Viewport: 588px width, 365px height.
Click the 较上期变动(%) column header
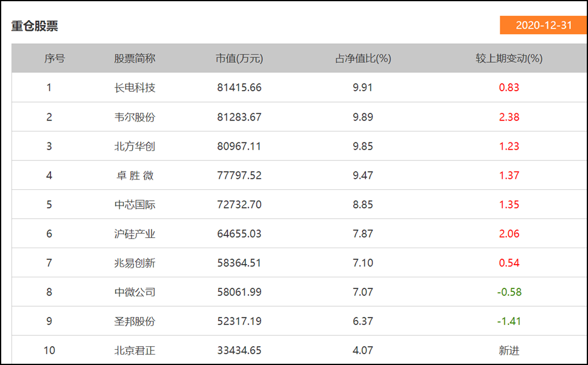click(x=509, y=58)
